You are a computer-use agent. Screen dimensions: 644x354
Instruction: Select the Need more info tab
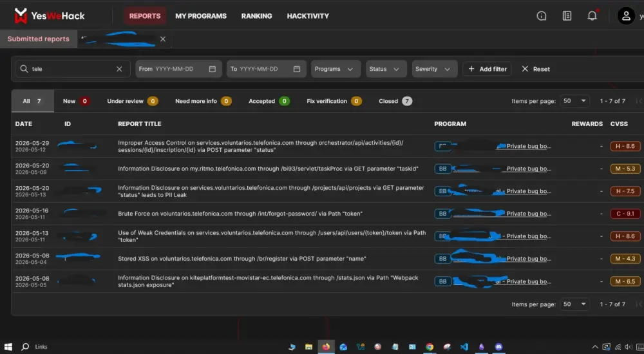coord(203,101)
